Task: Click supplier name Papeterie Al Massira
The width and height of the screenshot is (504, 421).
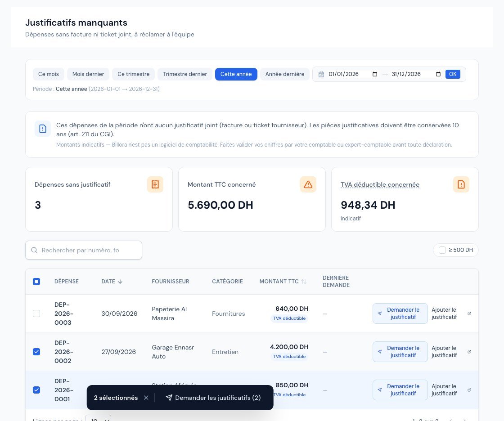Action: [x=169, y=314]
